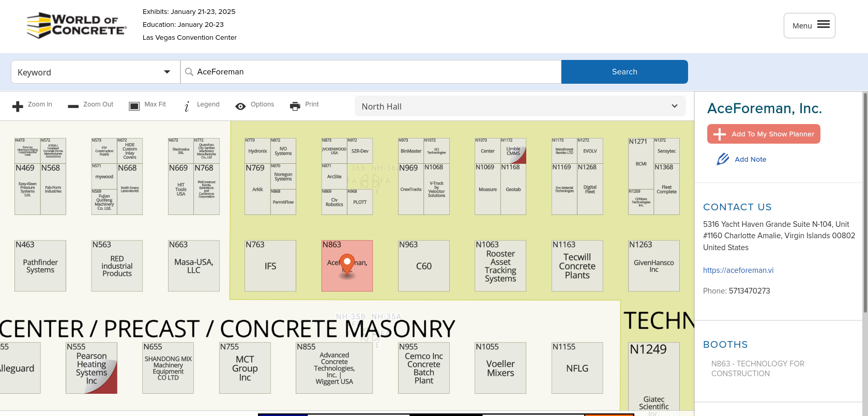The height and width of the screenshot is (416, 868).
Task: Select booth N555 Pearson Heating Systems Inc
Action: pos(92,368)
